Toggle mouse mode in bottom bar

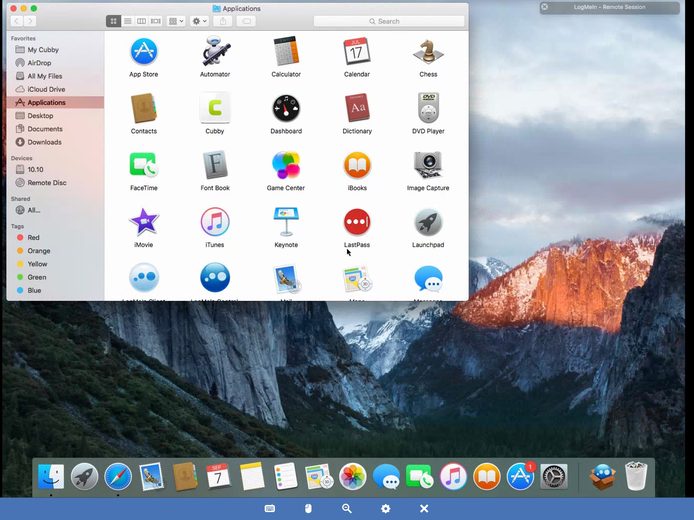pyautogui.click(x=308, y=509)
